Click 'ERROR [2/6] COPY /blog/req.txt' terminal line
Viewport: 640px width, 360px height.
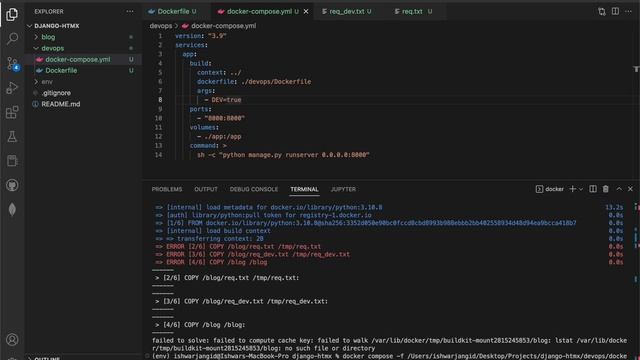238,247
